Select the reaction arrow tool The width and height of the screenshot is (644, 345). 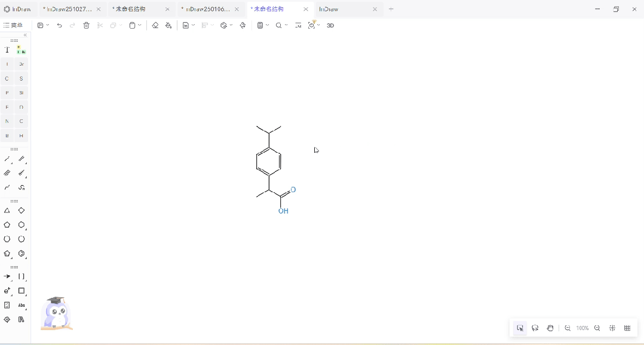pyautogui.click(x=7, y=276)
